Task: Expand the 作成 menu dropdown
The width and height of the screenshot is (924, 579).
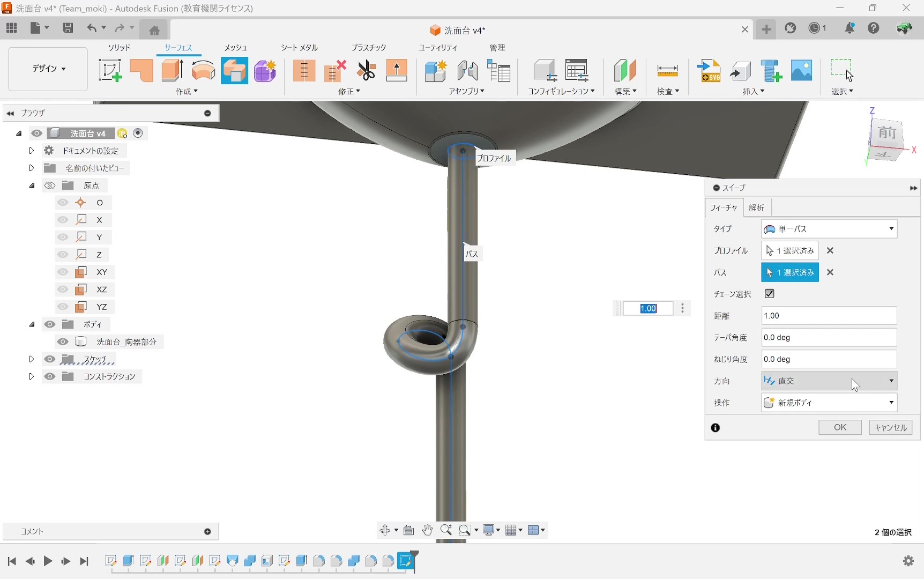Action: [187, 92]
